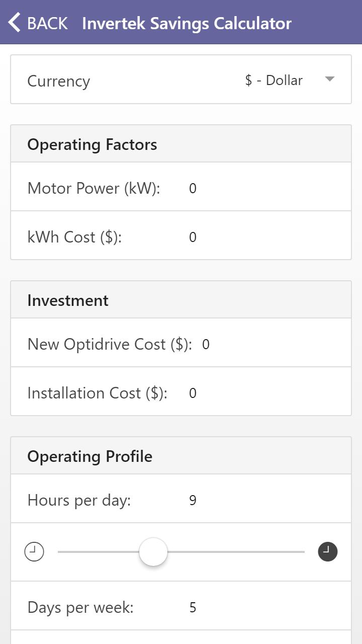Open the '$ - Dollar' currency selector
This screenshot has height=644, width=362.
273,79
